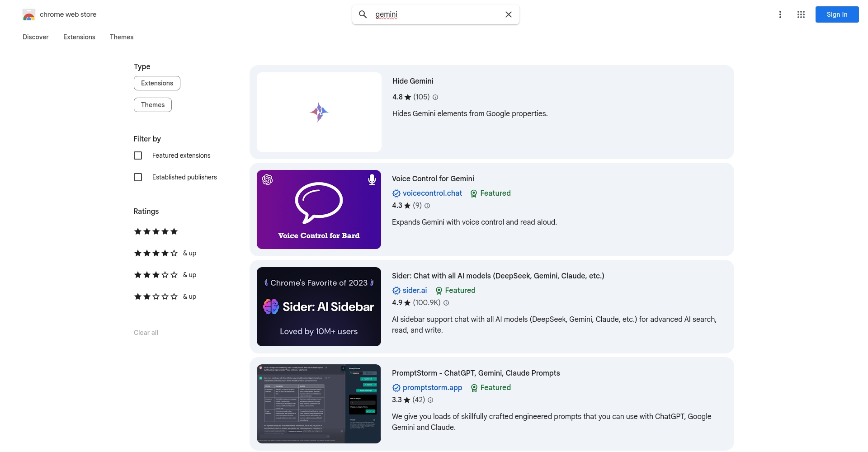Click Featured ribbon icon on Sider listing
Image resolution: width=868 pixels, height=452 pixels.
click(x=439, y=291)
